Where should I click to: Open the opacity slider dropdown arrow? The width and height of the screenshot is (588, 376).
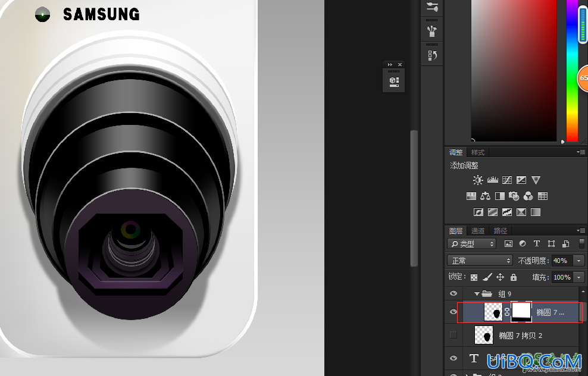[579, 261]
